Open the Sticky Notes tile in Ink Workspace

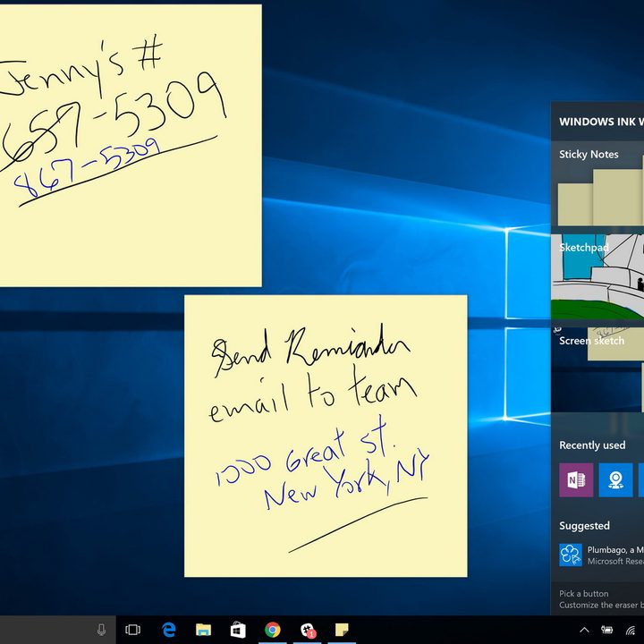(597, 183)
